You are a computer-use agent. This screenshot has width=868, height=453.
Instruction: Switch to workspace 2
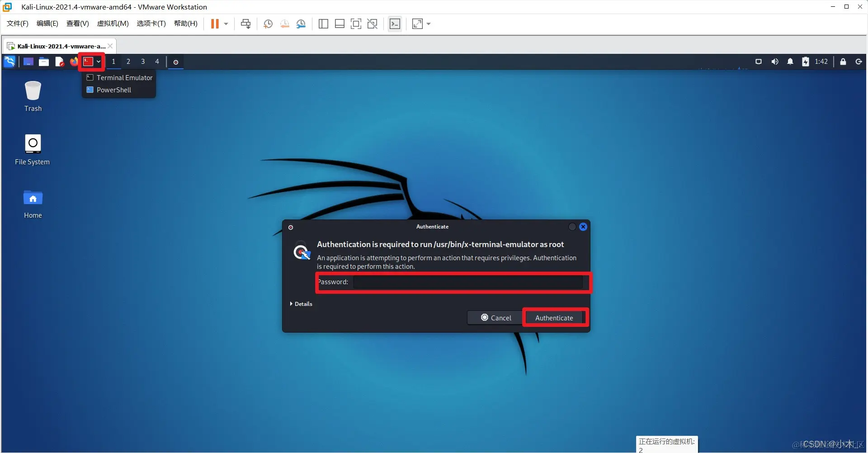(128, 62)
